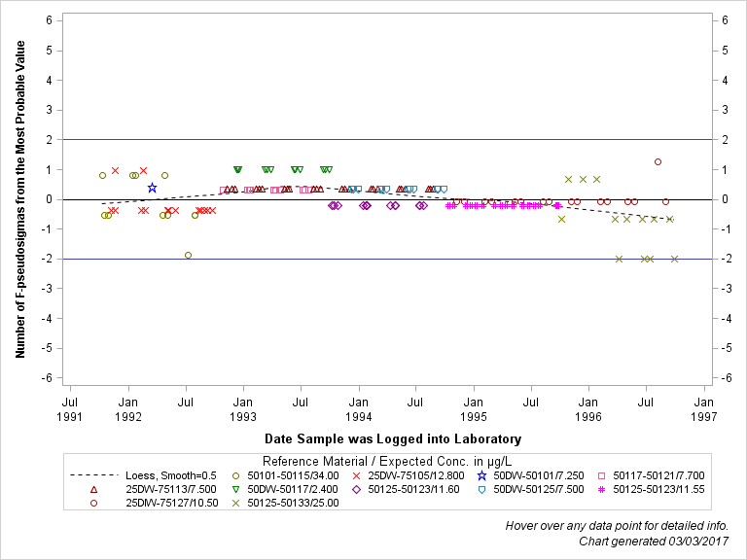The image size is (747, 560).
Task: Click the leftmost olive circle data point in 1991
Action: point(102,176)
